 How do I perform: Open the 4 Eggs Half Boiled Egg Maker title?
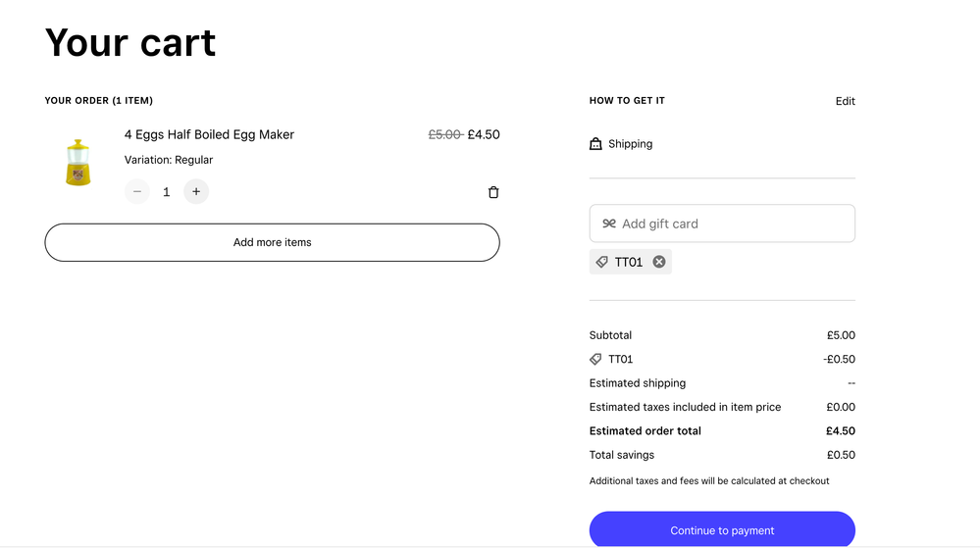pyautogui.click(x=209, y=134)
